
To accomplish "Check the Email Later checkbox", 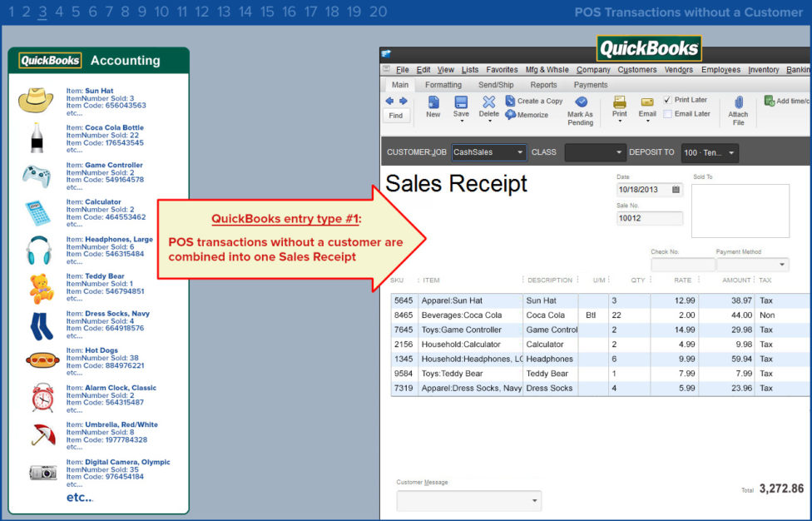I will click(x=667, y=114).
